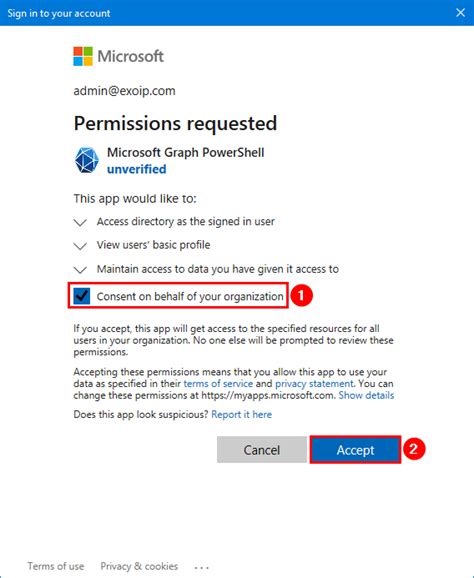This screenshot has width=474, height=578.
Task: Open the privacy statement link
Action: (314, 384)
